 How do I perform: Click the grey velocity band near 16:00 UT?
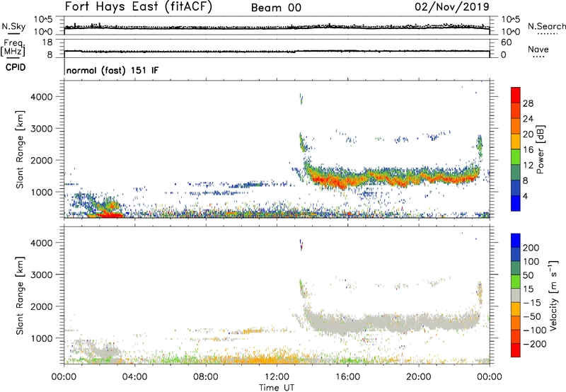[347, 323]
